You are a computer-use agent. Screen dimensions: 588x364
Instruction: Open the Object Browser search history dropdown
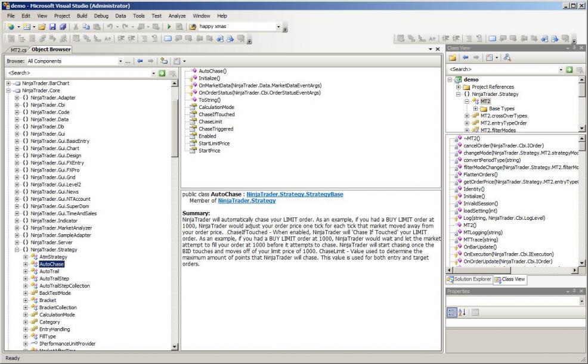click(x=153, y=73)
